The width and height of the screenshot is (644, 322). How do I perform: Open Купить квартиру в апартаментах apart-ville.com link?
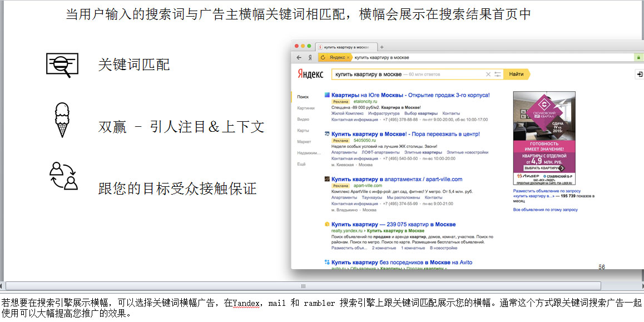397,179
